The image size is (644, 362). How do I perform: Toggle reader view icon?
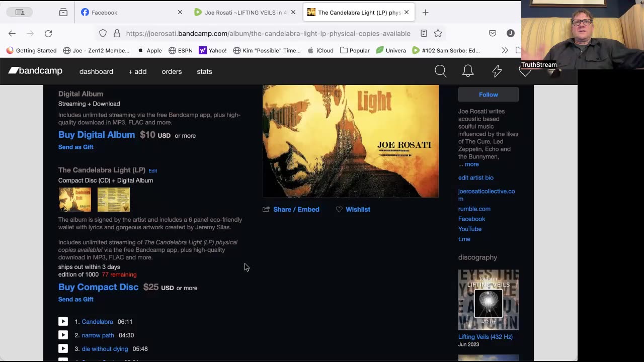[x=424, y=33]
